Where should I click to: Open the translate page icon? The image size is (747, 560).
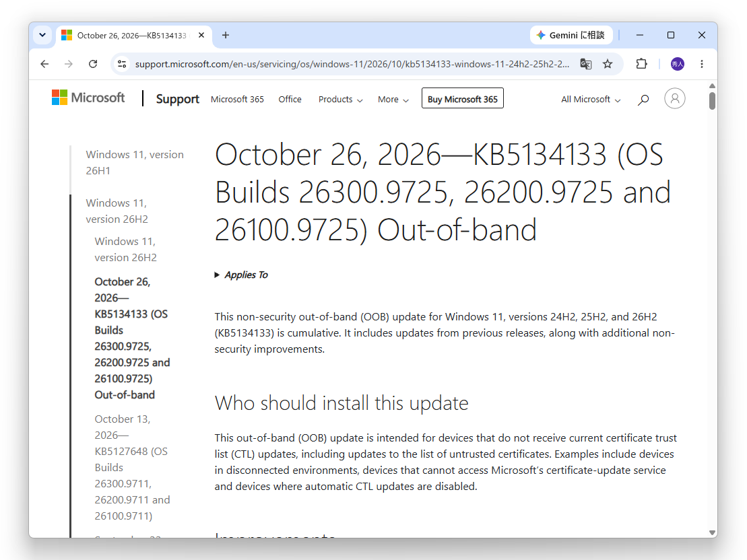[x=585, y=64]
